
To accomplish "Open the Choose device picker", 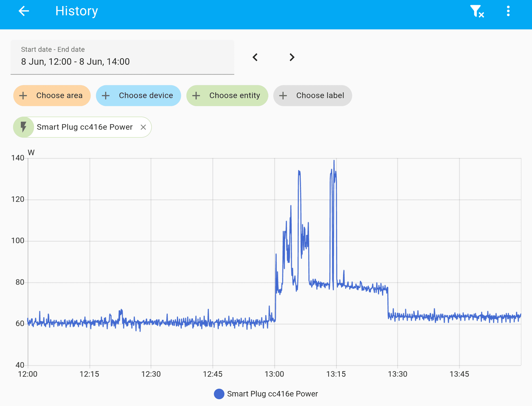I will [x=146, y=96].
